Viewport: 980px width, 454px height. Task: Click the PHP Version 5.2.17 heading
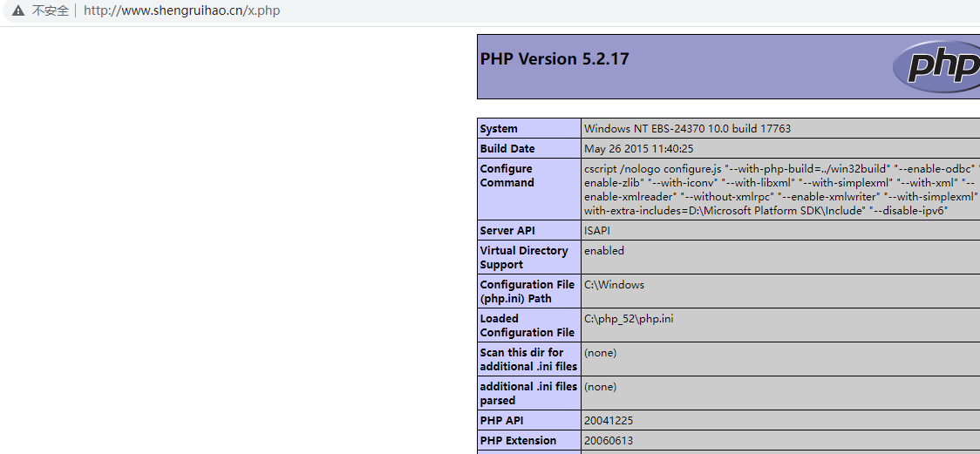point(555,59)
